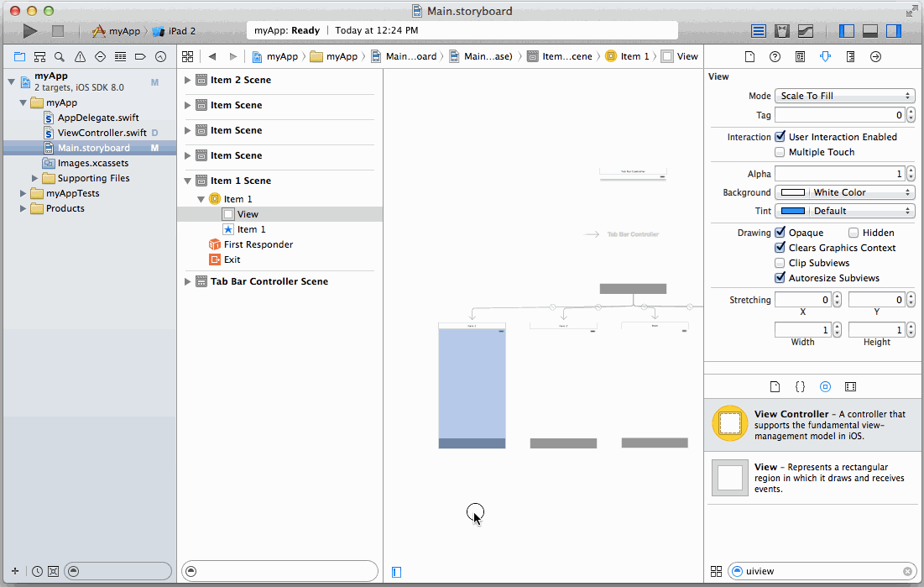This screenshot has width=924, height=587.
Task: Expand the Tab Bar Controller Scene
Action: (187, 281)
